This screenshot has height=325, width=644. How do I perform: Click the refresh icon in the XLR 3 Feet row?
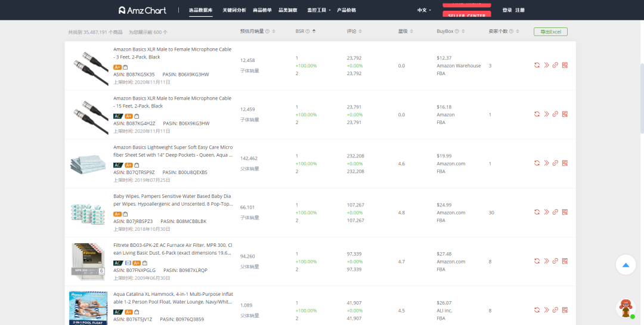click(x=537, y=65)
